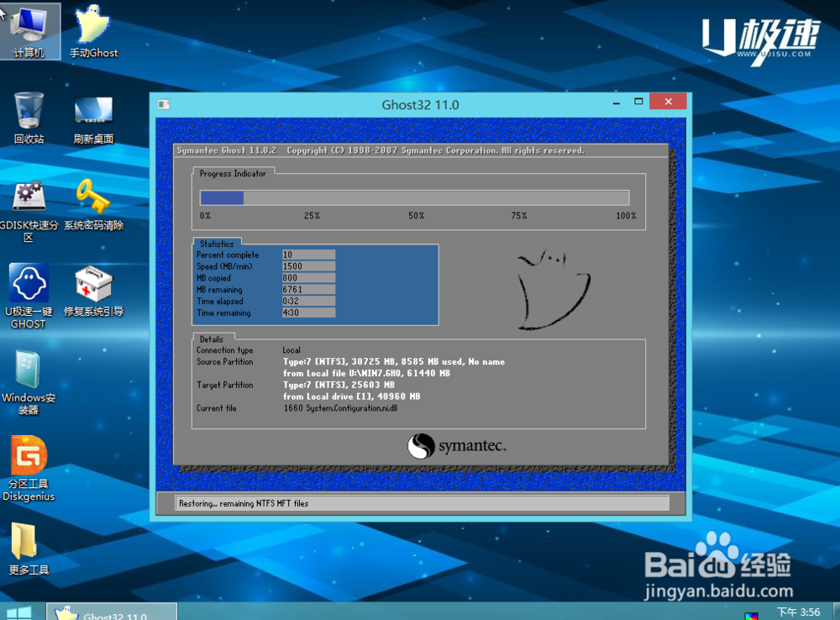Click the Ghost mascot drawing
Viewport: 840px width, 620px height.
tap(553, 288)
